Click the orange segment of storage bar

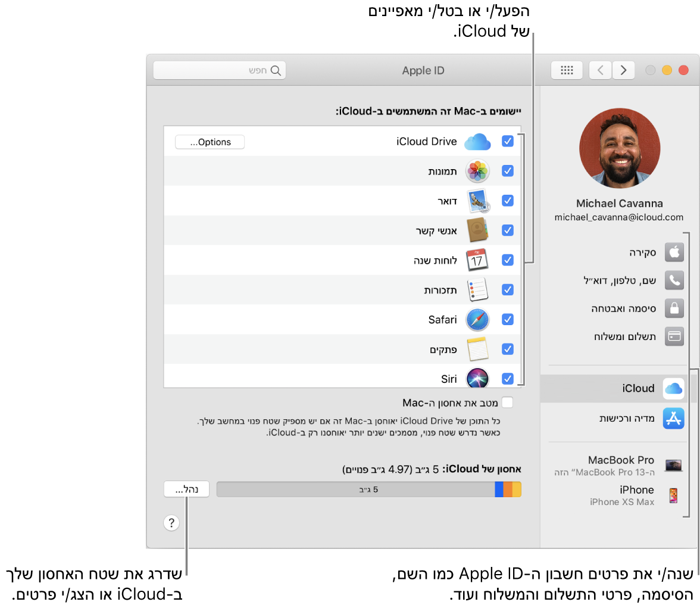[508, 489]
